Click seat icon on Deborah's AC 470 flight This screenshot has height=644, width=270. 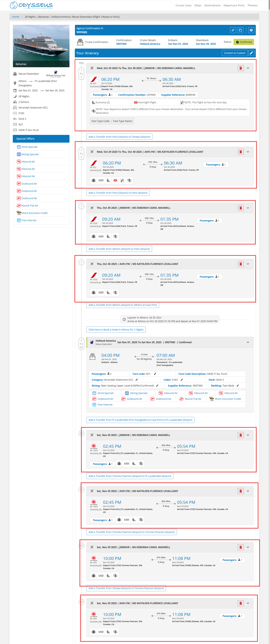pos(108,576)
